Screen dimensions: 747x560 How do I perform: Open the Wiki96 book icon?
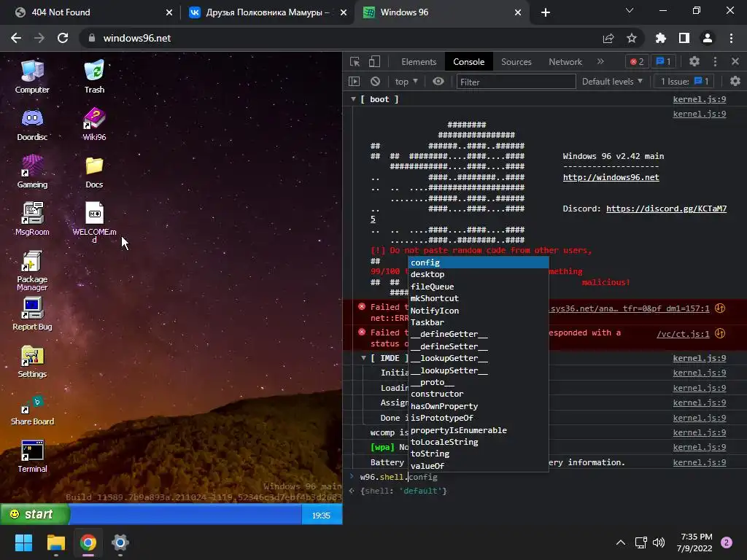tap(94, 124)
